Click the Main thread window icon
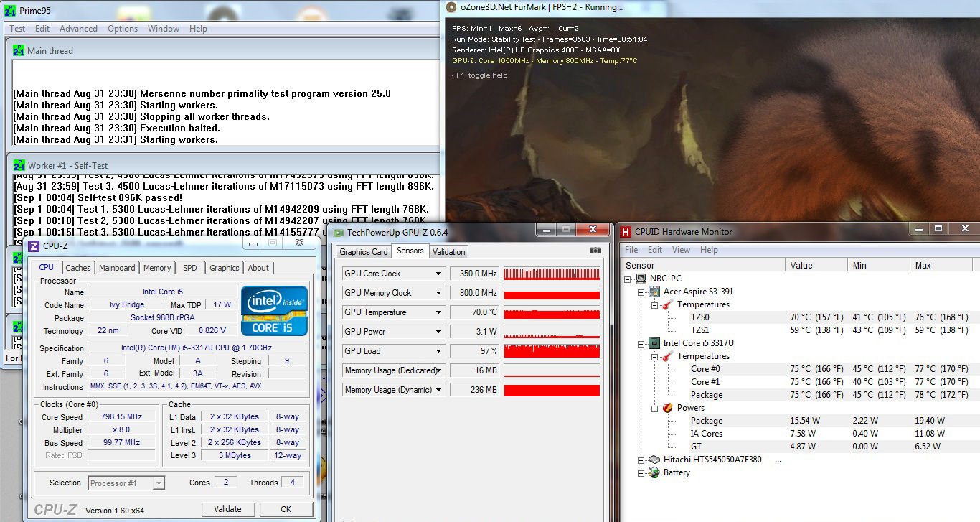The width and height of the screenshot is (980, 522). click(19, 50)
